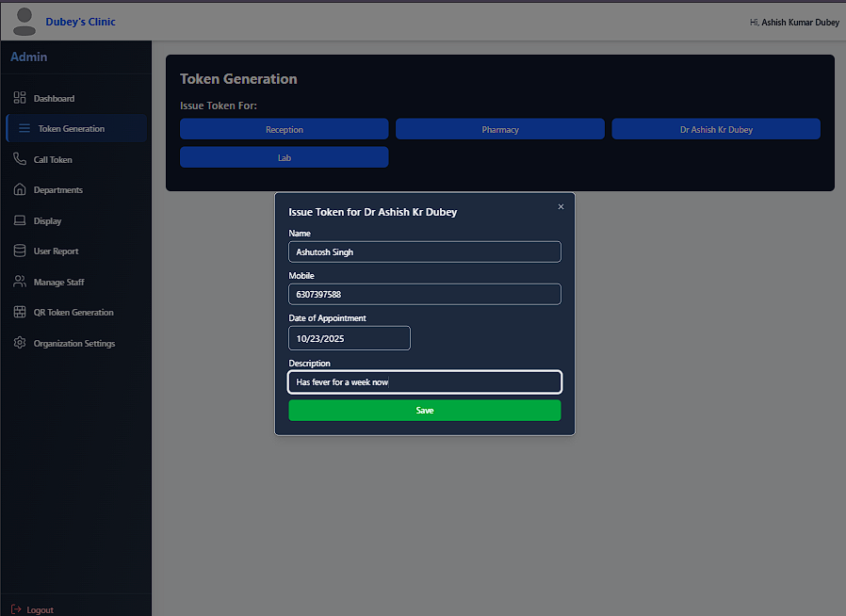The width and height of the screenshot is (846, 616).
Task: Click the Manage Staff people icon
Action: point(19,282)
